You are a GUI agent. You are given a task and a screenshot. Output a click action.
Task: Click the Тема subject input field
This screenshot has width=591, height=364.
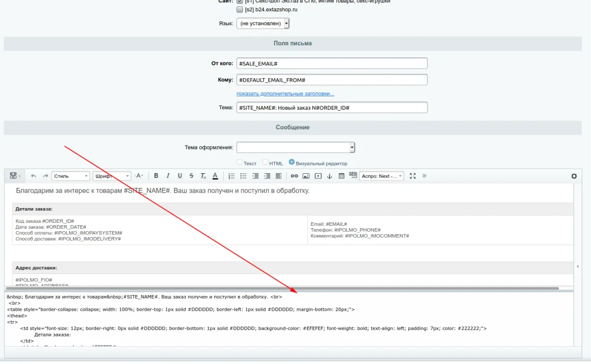point(331,107)
